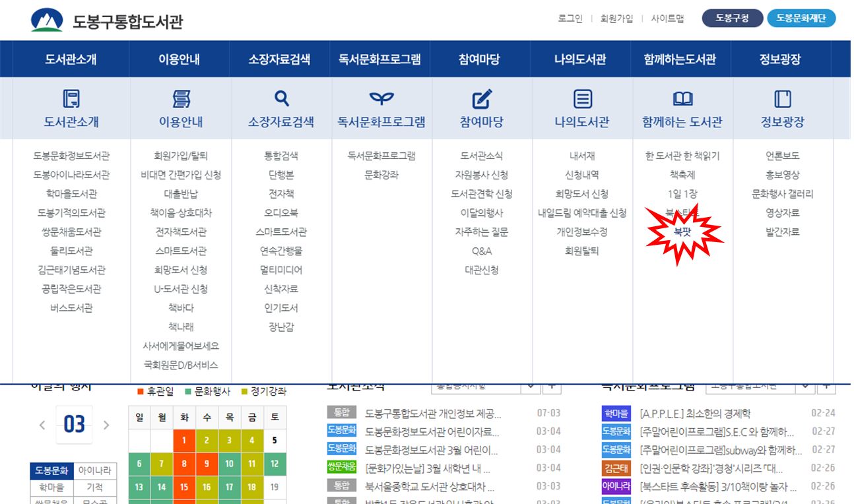The image size is (854, 504).
Task: Open 한 도서관 한 책읽기 link
Action: [x=682, y=156]
